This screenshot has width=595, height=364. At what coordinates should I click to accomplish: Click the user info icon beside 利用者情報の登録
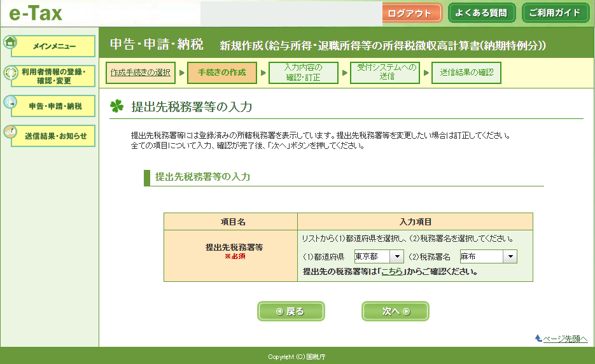11,72
